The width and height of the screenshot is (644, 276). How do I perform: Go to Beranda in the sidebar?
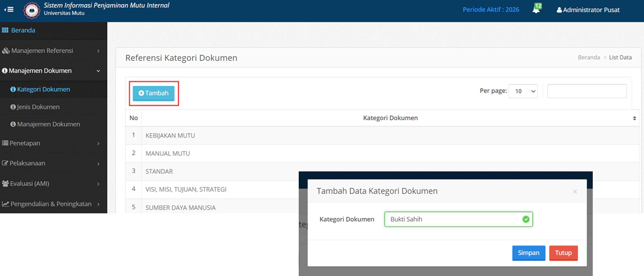(x=53, y=30)
